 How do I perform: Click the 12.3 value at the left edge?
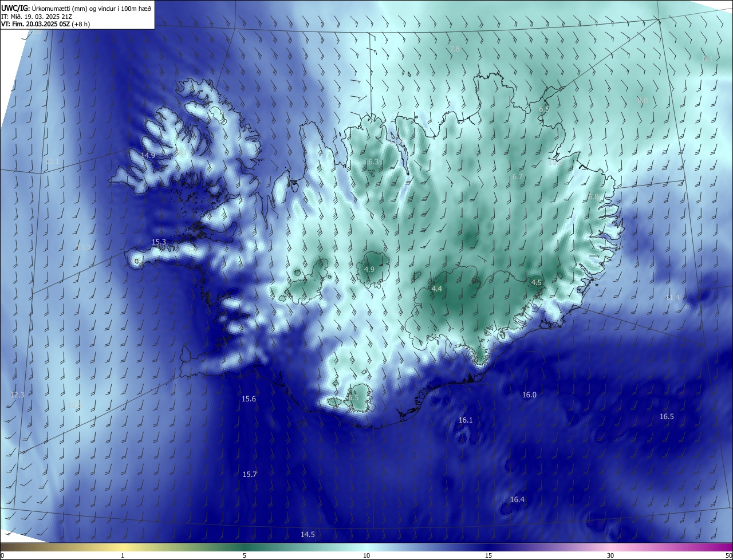[17, 395]
